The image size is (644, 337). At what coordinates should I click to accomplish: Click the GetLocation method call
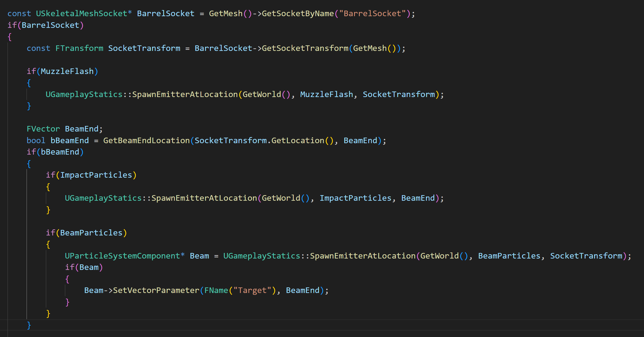(298, 141)
